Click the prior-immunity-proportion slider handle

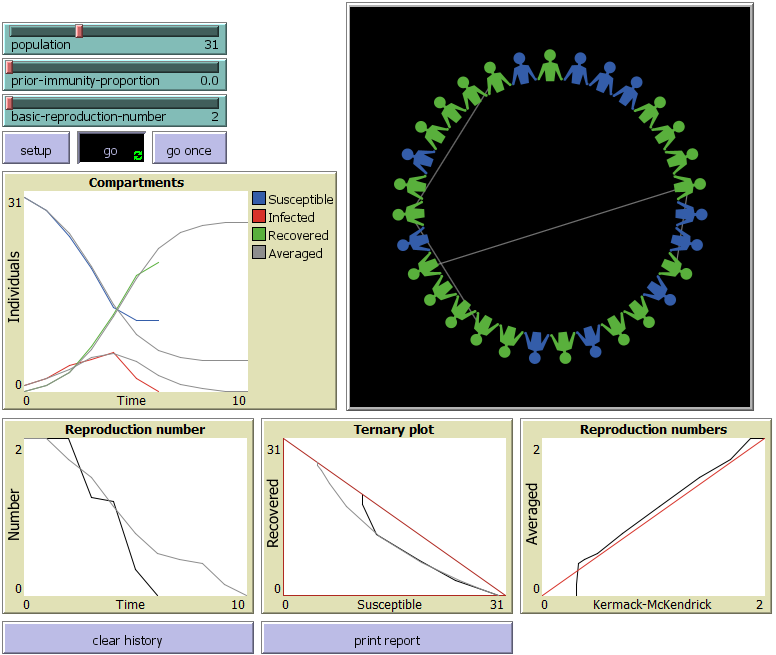pos(9,67)
